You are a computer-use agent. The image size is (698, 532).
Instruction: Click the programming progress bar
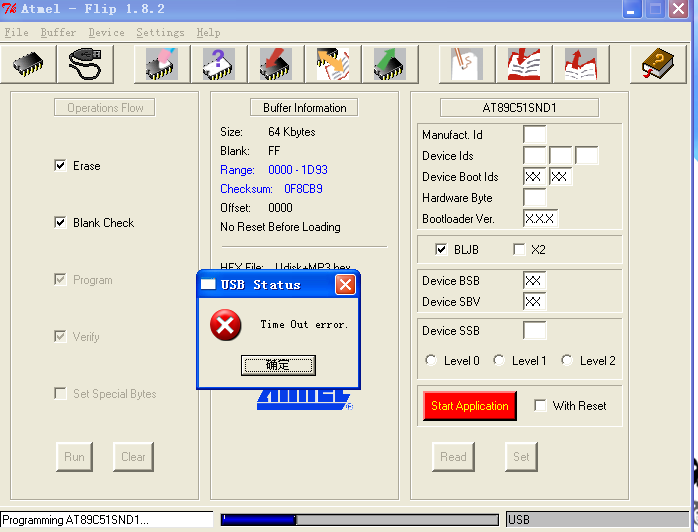coord(360,520)
